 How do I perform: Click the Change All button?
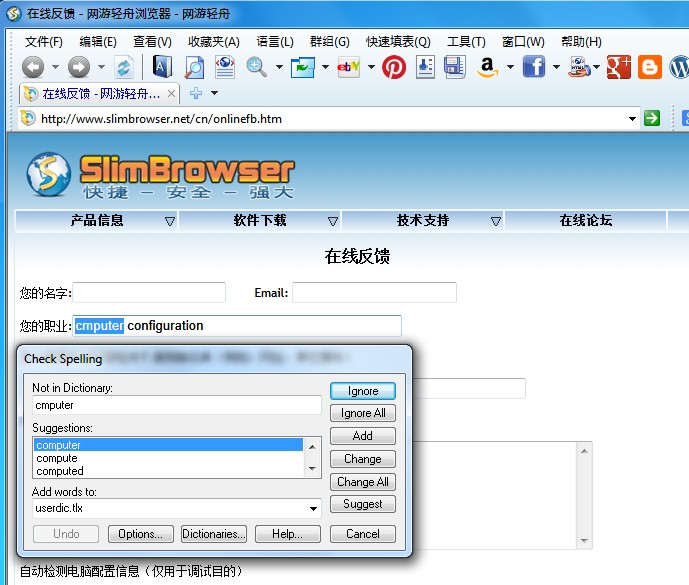pyautogui.click(x=363, y=482)
